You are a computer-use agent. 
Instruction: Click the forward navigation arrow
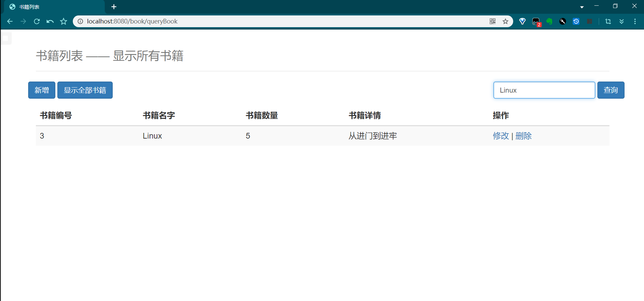point(23,21)
